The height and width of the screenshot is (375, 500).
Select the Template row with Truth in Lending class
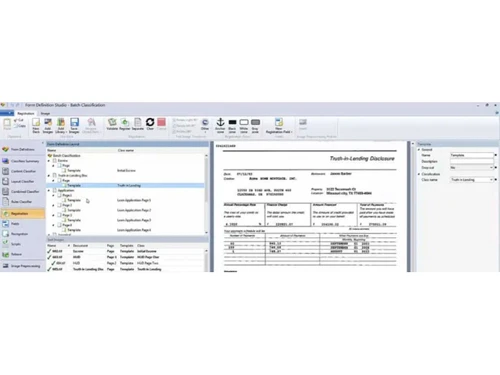click(x=126, y=185)
